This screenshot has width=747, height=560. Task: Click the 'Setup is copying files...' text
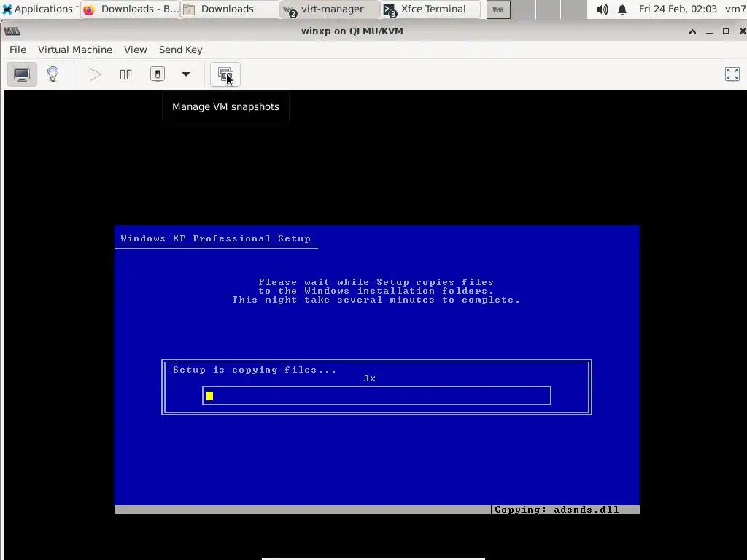coord(255,370)
